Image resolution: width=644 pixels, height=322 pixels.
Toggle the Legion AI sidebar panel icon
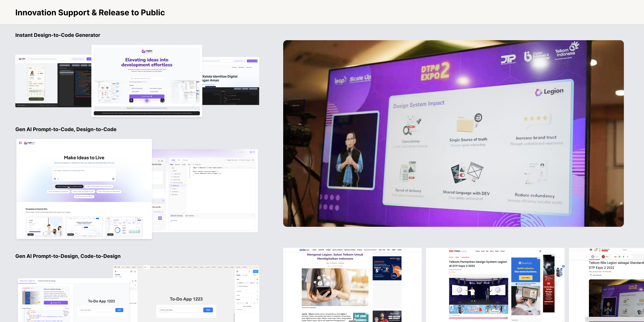pyautogui.click(x=21, y=143)
